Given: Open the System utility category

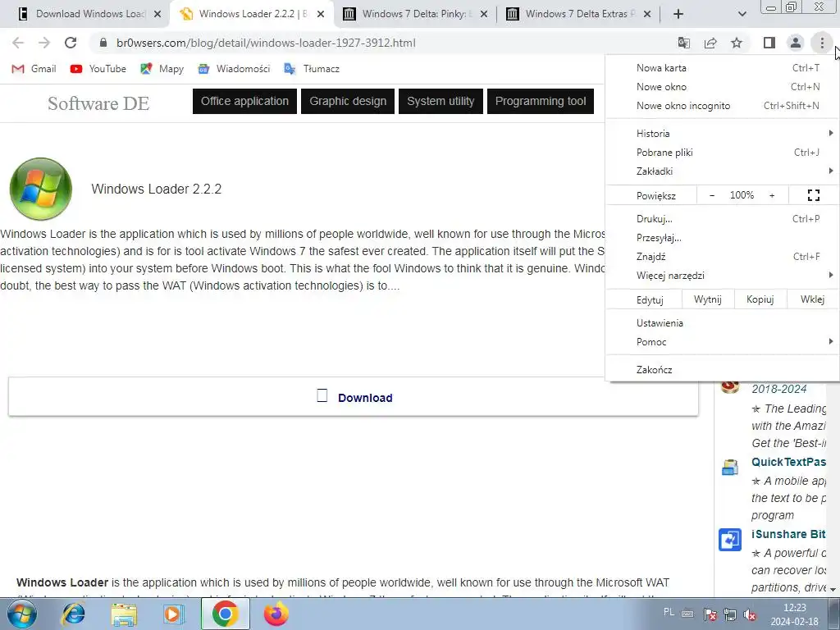Looking at the screenshot, I should 441,101.
